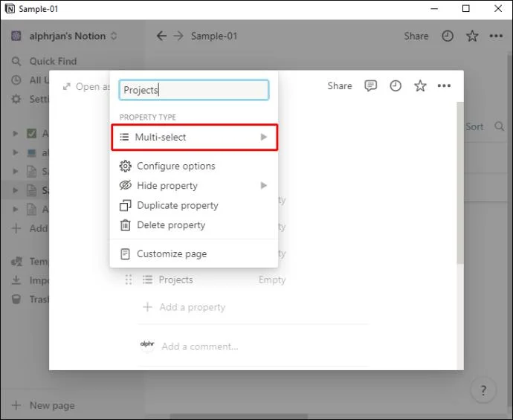Go back with the left arrow
The height and width of the screenshot is (420, 513).
coord(161,36)
